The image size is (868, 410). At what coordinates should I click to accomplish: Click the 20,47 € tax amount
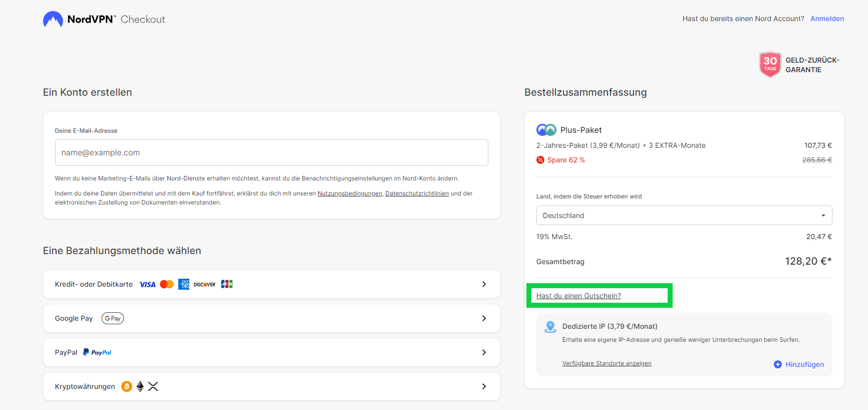[819, 237]
